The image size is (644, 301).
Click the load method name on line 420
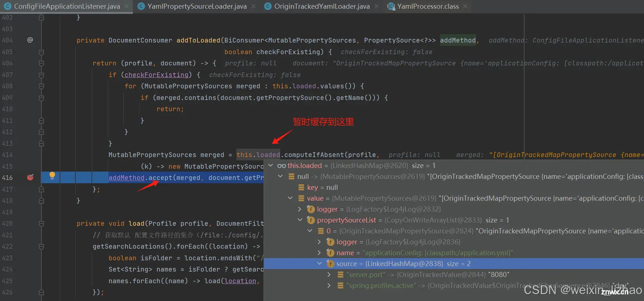coord(136,224)
